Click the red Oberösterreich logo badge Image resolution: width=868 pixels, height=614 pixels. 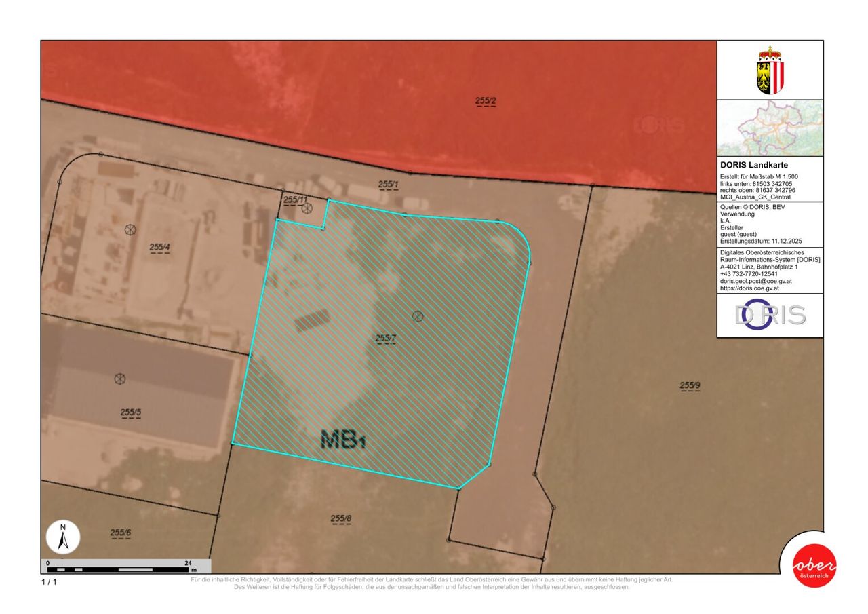pos(814,566)
